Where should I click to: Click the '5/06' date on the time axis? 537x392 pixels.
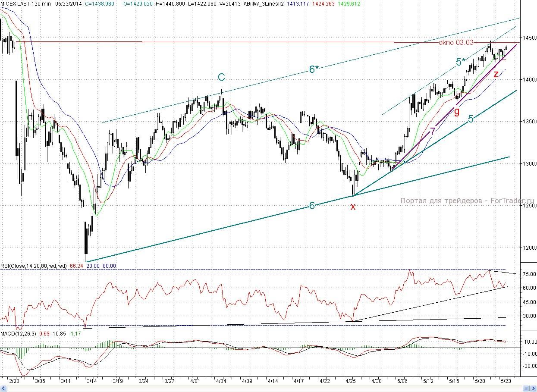(402, 381)
